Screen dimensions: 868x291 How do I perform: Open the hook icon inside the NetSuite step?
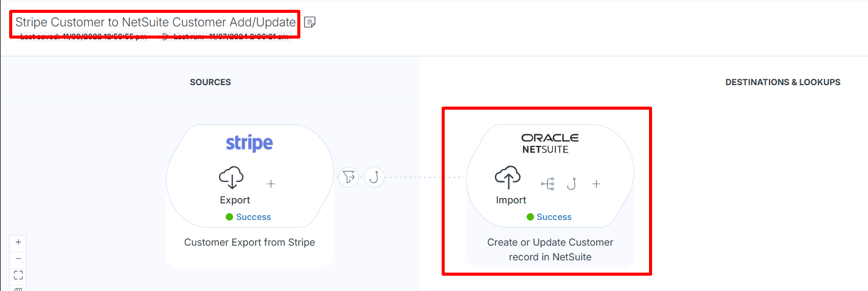[571, 183]
